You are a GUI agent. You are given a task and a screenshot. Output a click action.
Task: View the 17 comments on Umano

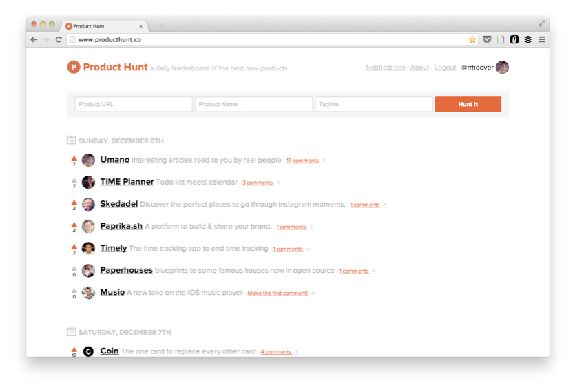tap(302, 161)
